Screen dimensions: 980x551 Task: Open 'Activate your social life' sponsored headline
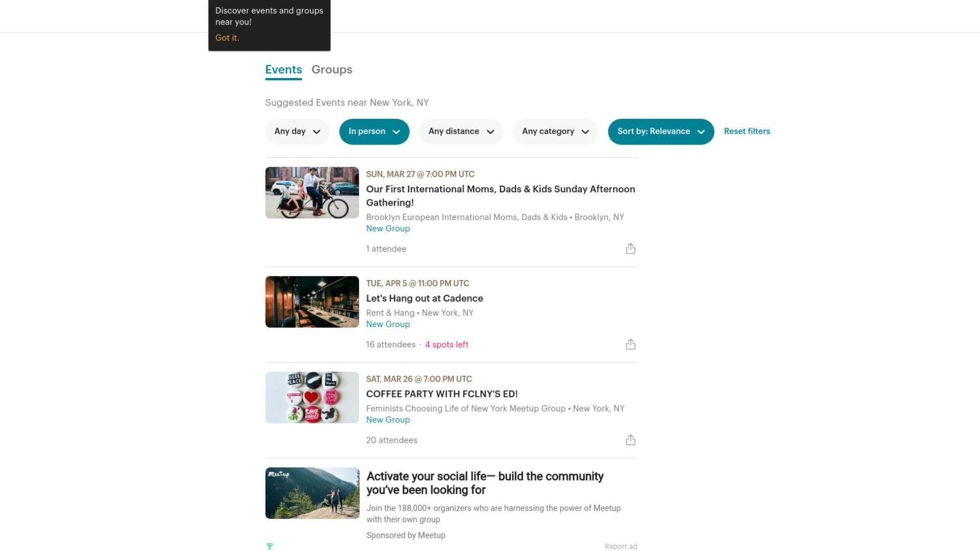pyautogui.click(x=485, y=483)
